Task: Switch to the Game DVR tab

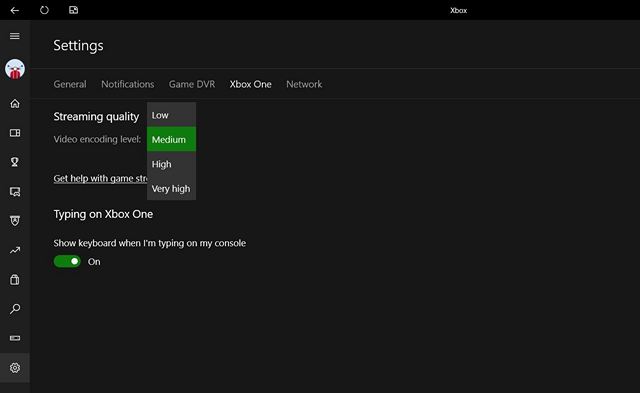Action: coord(192,84)
